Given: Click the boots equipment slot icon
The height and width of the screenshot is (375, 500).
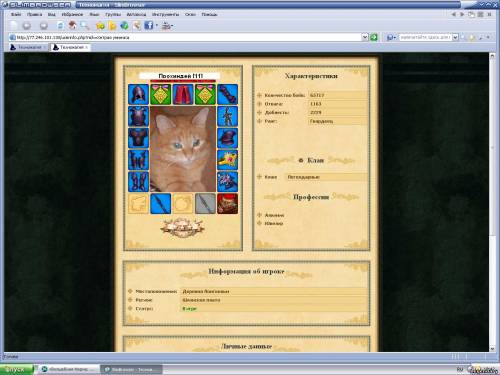Looking at the screenshot, I should (x=138, y=182).
